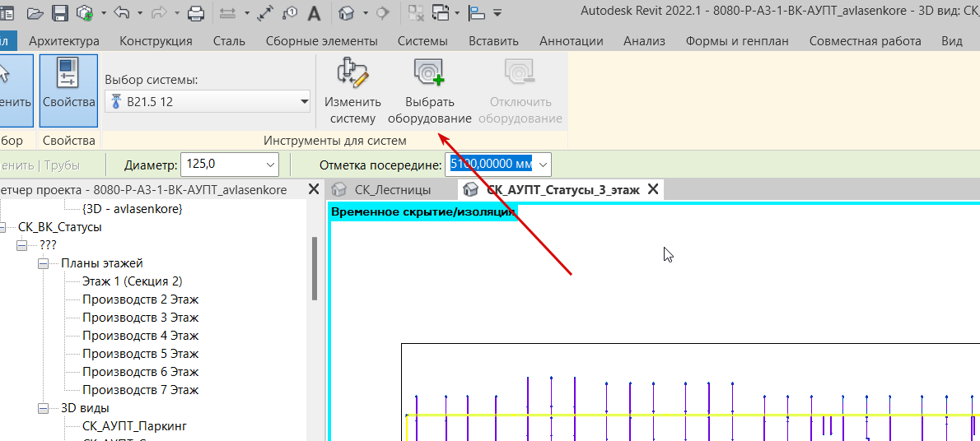
Task: Click the Диаметр value field 125,0
Action: pos(222,165)
